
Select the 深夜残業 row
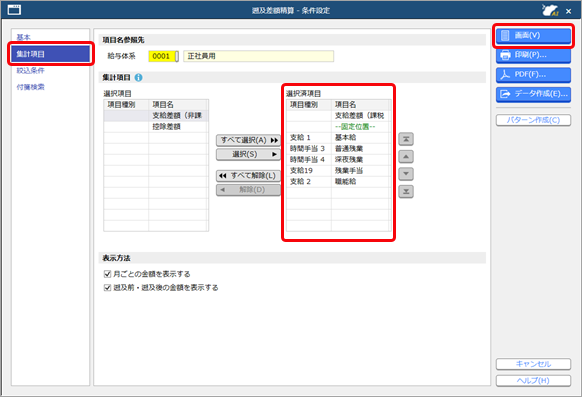(x=338, y=160)
